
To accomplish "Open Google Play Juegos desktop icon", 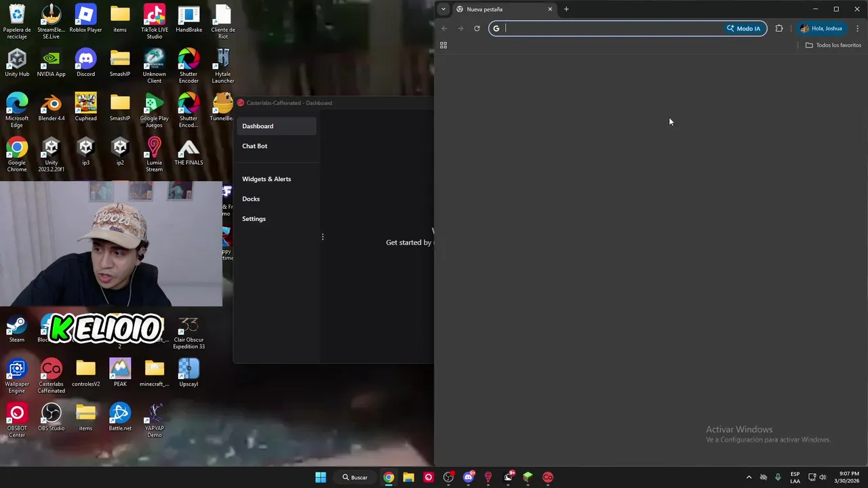I will [x=154, y=110].
